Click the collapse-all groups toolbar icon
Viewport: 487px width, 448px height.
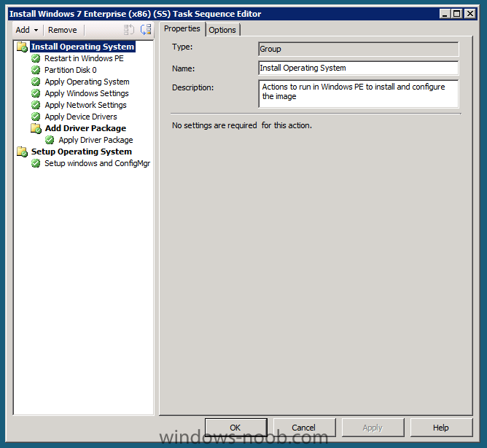[x=129, y=30]
